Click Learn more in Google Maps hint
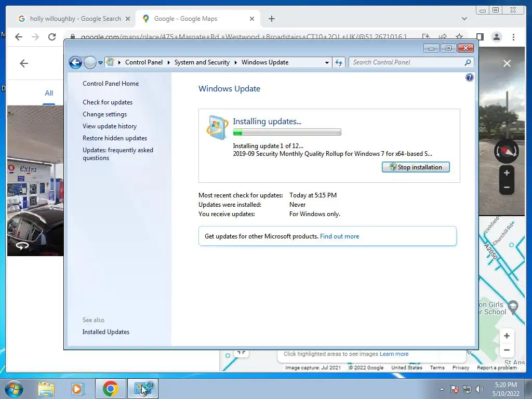The image size is (532, 399). pos(394,354)
